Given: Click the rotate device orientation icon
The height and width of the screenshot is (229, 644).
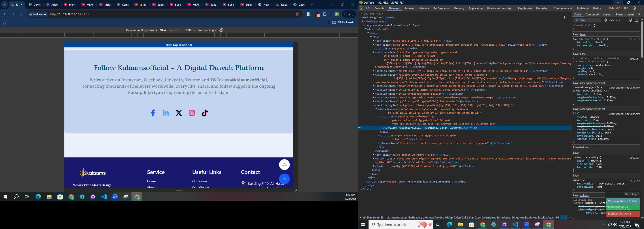Looking at the screenshot, I should point(222,30).
